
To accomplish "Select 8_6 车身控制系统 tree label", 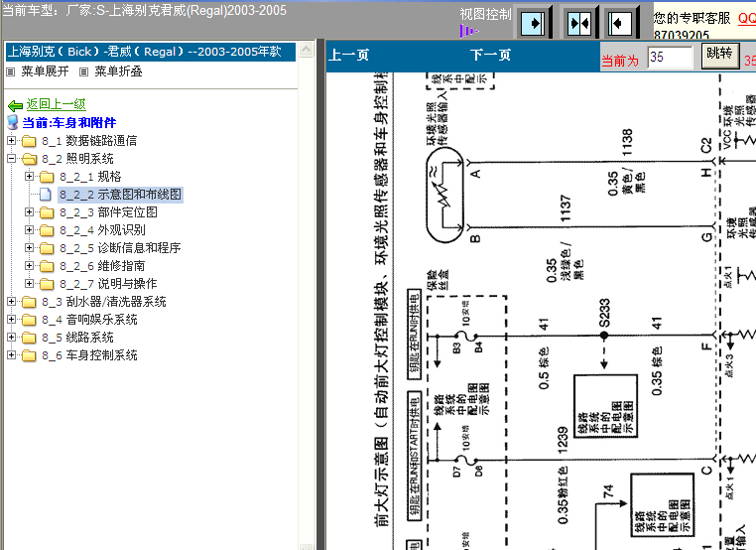I will click(89, 355).
